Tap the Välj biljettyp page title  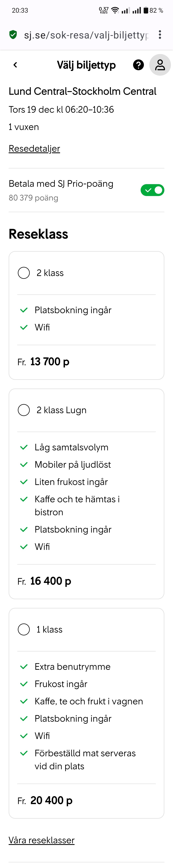click(x=86, y=65)
